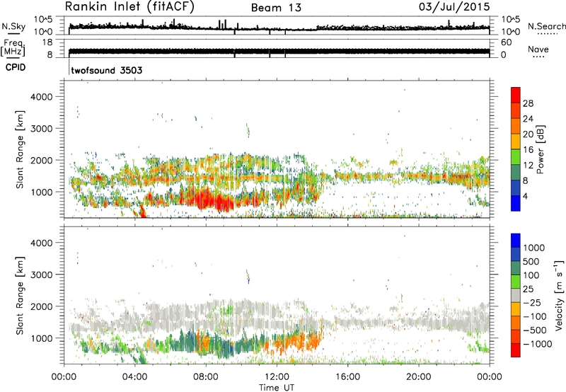566x392 pixels.
Task: Click the "20:00" time axis tick label
Action: (419, 377)
